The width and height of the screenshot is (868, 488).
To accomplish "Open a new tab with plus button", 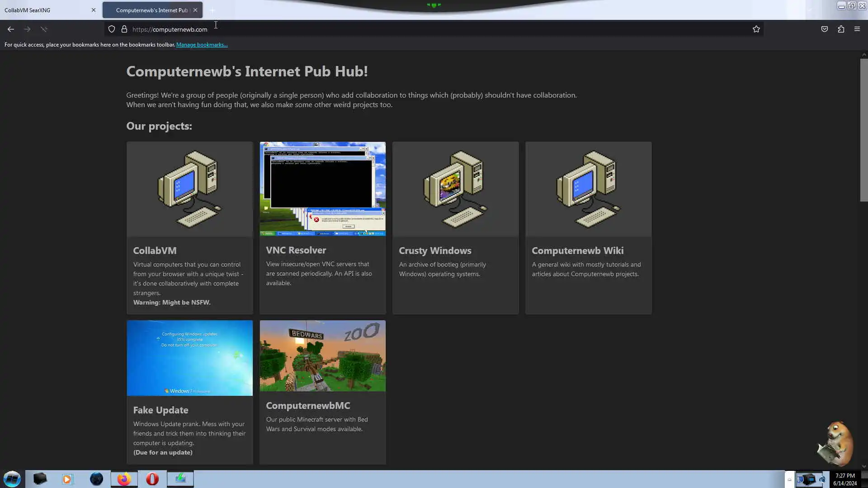I will [212, 10].
